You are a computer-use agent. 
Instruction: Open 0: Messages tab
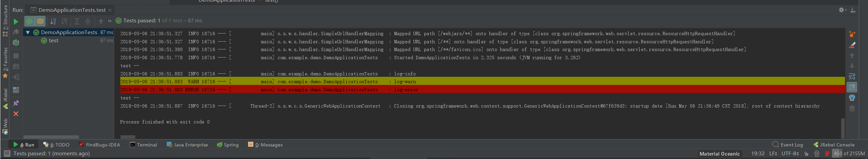265,145
